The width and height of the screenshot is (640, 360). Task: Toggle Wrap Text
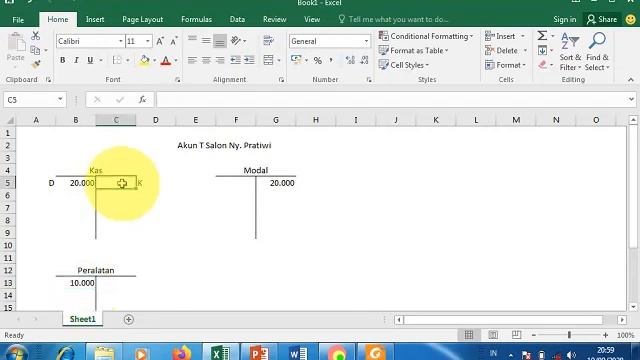pos(268,40)
